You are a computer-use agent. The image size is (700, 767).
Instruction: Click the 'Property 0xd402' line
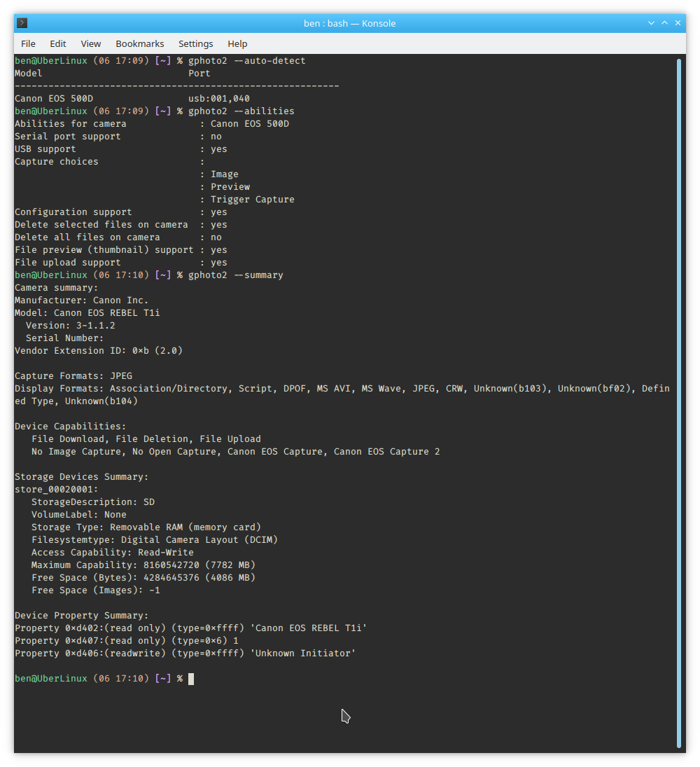coord(190,628)
